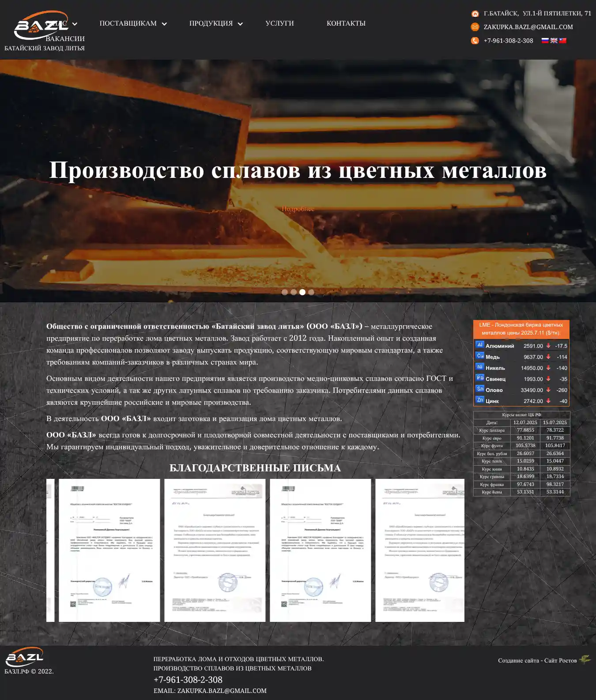The width and height of the screenshot is (596, 700).
Task: Click the orange phone icon in header
Action: 475,41
